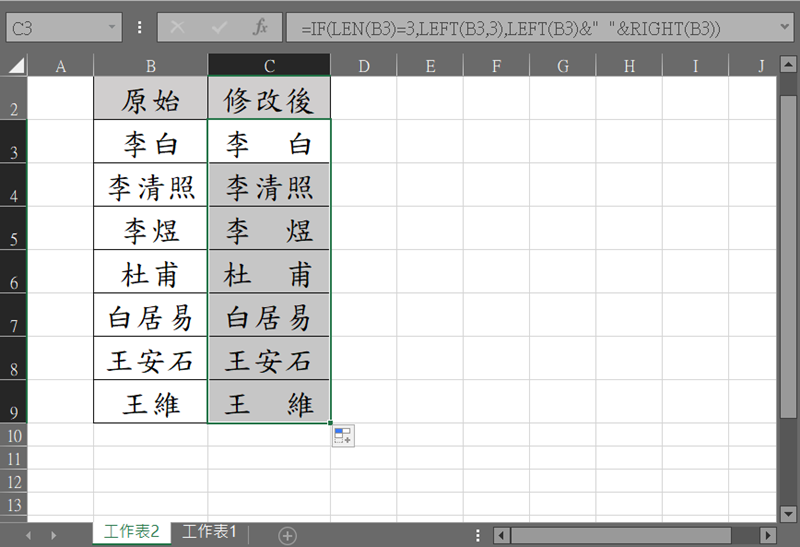Screen dimensions: 800x547
Task: Click cell B7 白居易 in the 原始 column
Action: pos(151,315)
